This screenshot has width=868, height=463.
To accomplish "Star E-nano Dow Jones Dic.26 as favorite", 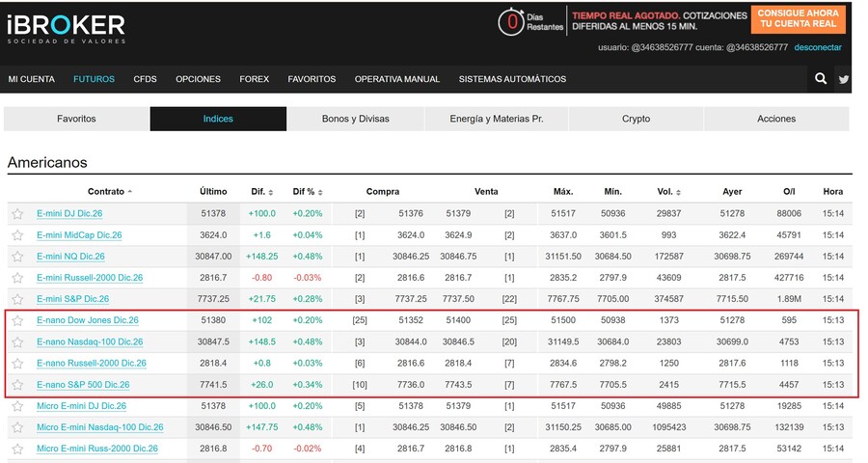I will (17, 320).
